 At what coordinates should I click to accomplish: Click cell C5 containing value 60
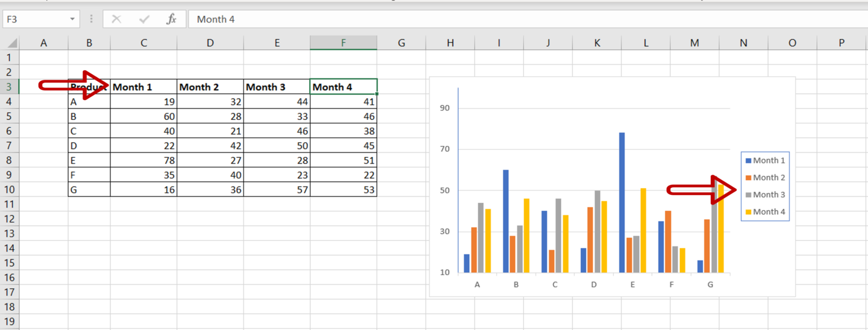point(144,116)
